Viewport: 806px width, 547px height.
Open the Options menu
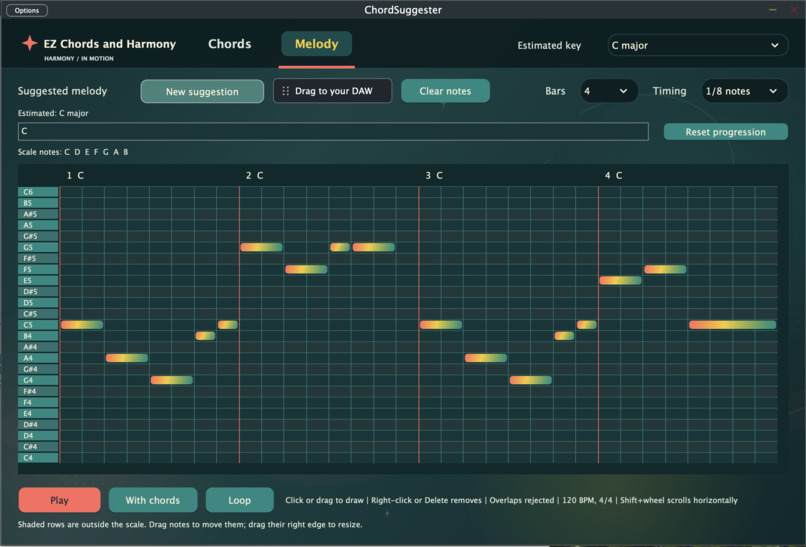27,10
